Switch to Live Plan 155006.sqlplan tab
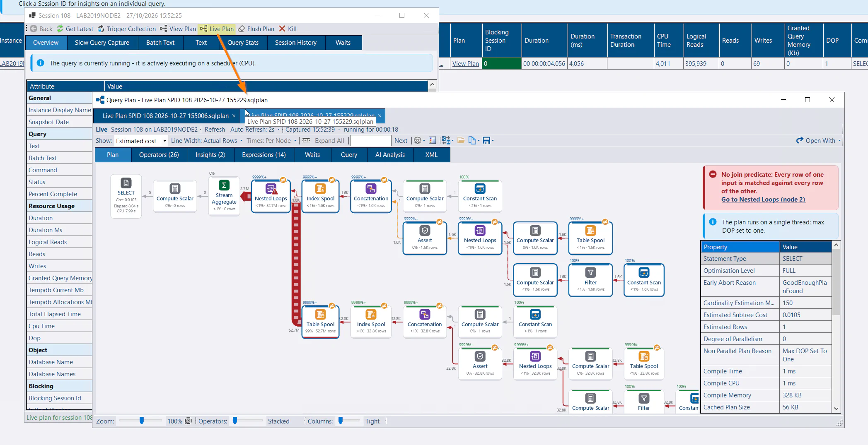This screenshot has width=868, height=445. pyautogui.click(x=166, y=116)
